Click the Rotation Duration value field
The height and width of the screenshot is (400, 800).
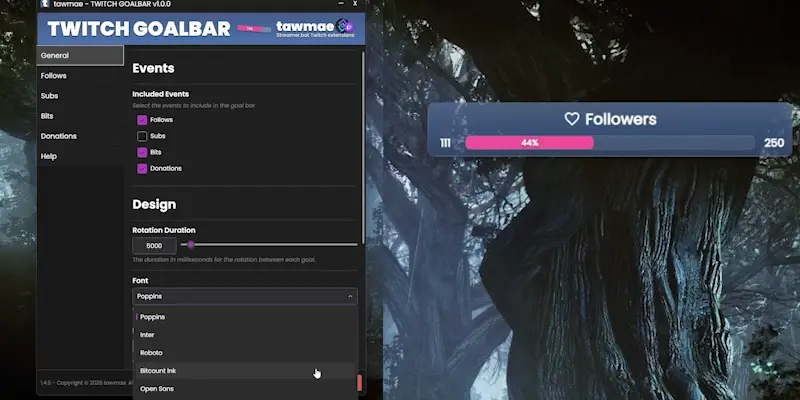tap(154, 245)
